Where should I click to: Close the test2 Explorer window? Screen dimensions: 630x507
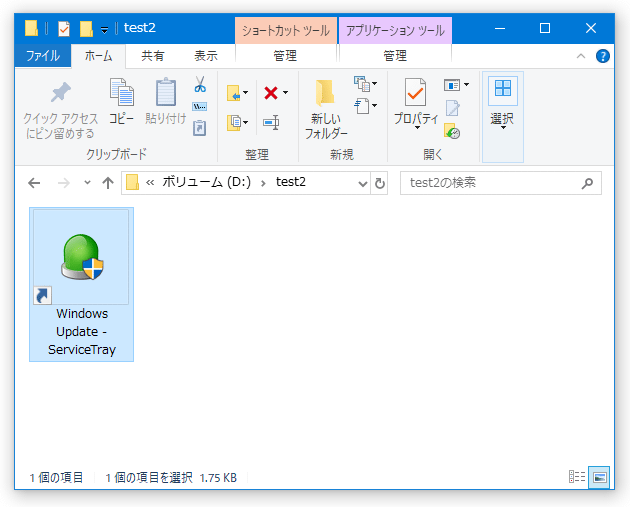point(591,29)
